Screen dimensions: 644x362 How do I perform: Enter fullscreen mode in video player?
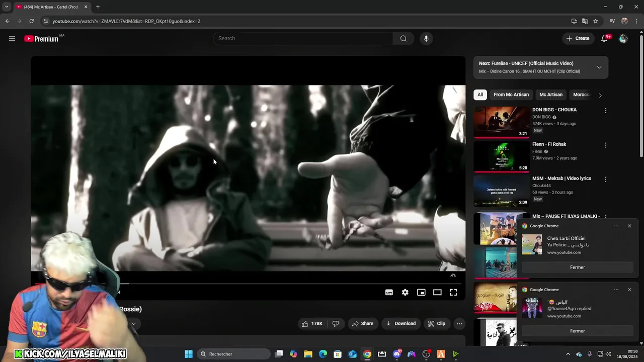pyautogui.click(x=453, y=292)
